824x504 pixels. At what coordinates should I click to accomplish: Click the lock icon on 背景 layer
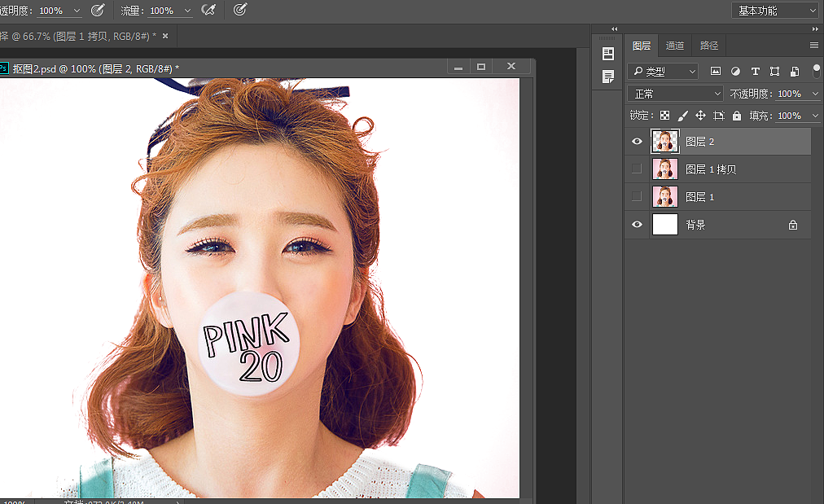tap(793, 225)
